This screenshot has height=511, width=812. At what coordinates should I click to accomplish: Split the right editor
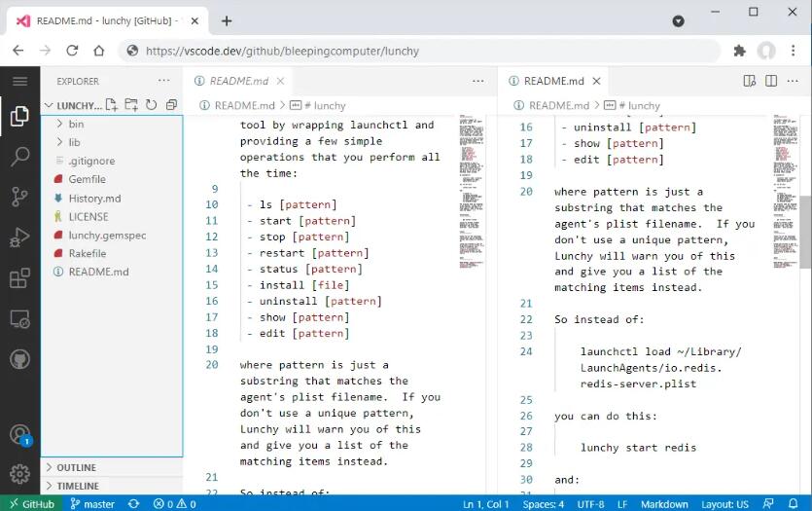point(771,81)
